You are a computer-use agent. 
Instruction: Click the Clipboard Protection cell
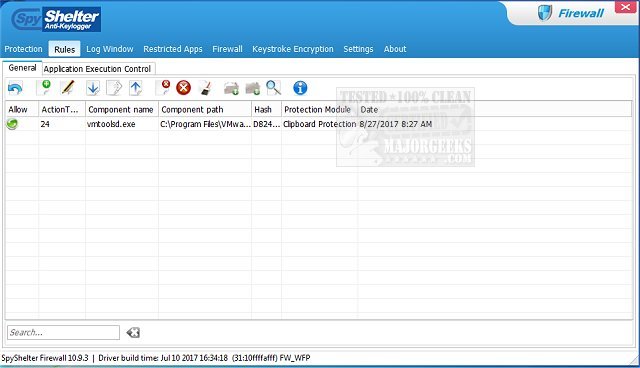click(x=319, y=124)
